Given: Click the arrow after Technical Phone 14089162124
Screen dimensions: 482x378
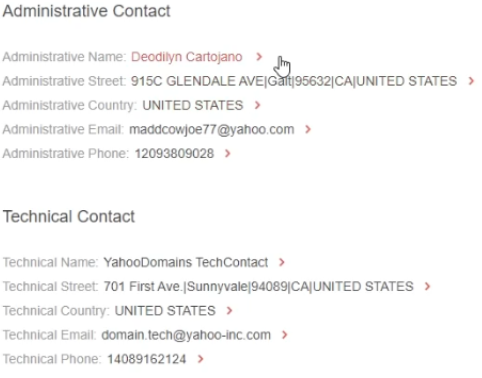Looking at the screenshot, I should click(x=200, y=359).
